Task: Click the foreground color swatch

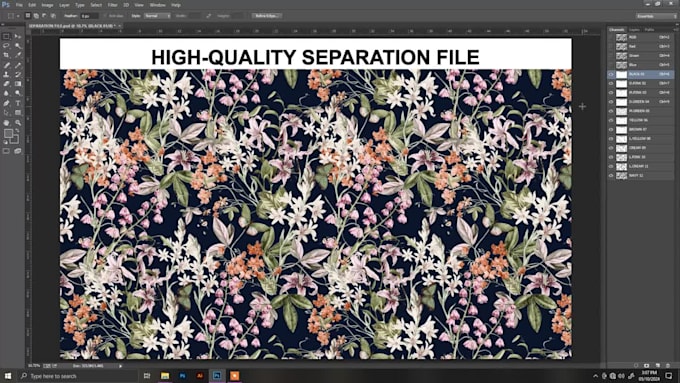Action: (x=8, y=134)
